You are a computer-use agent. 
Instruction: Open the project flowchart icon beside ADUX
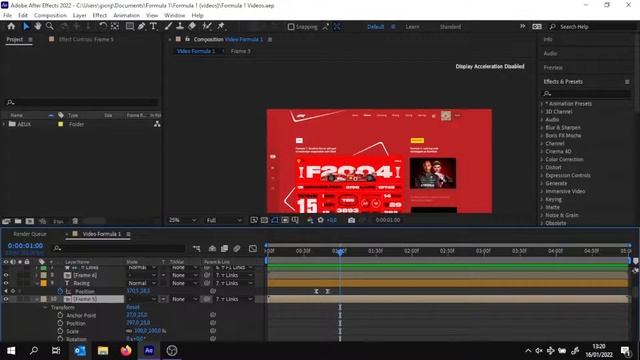coord(157,124)
